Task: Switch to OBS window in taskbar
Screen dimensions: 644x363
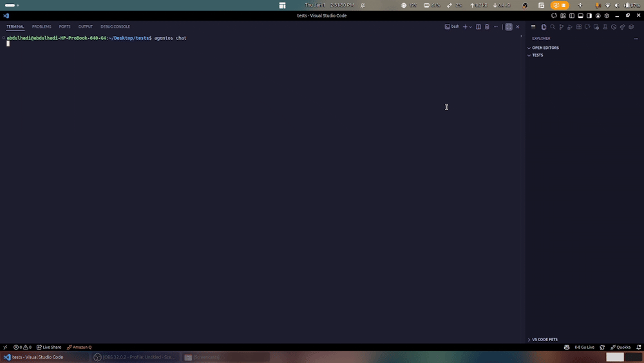Action: coord(135,357)
